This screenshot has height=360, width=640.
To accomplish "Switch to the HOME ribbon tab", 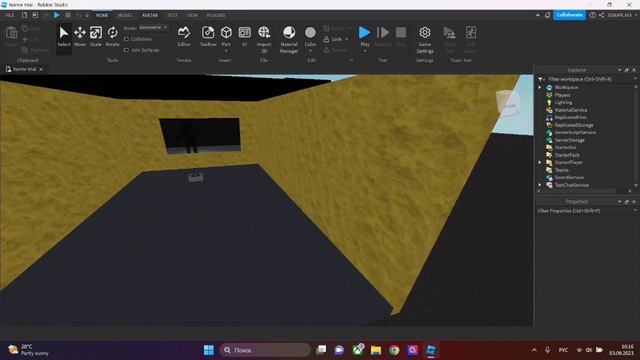I will tap(102, 15).
